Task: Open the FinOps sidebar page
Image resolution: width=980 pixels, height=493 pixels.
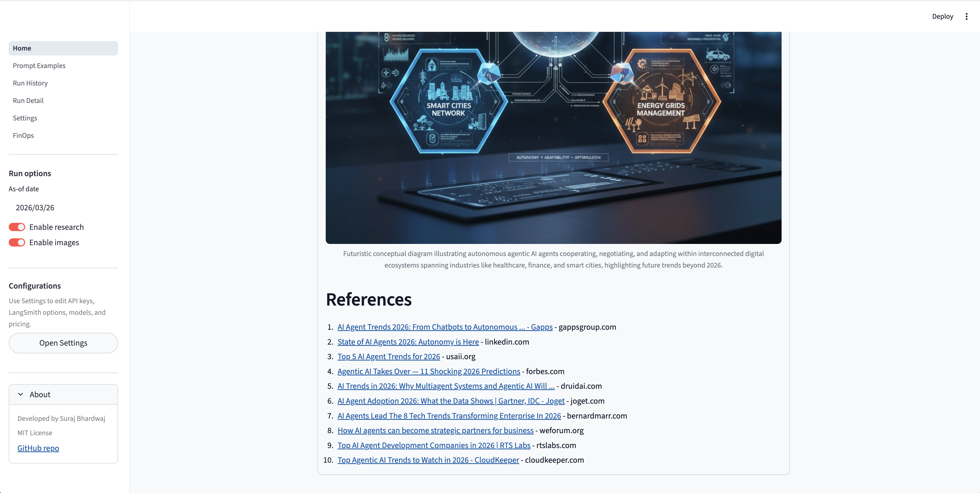Action: point(23,136)
